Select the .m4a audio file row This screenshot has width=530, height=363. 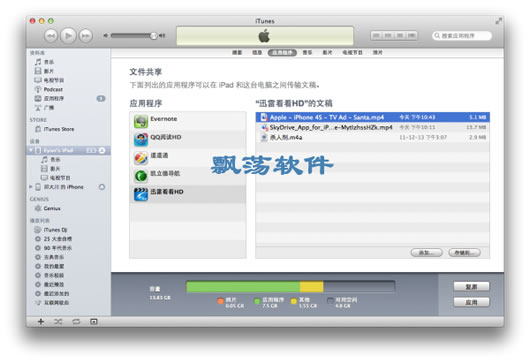[372, 137]
